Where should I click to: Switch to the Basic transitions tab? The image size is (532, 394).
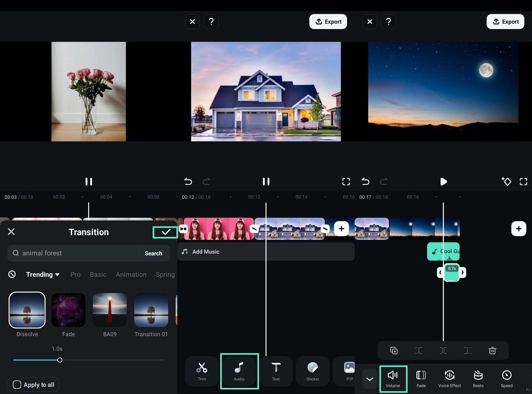click(98, 275)
